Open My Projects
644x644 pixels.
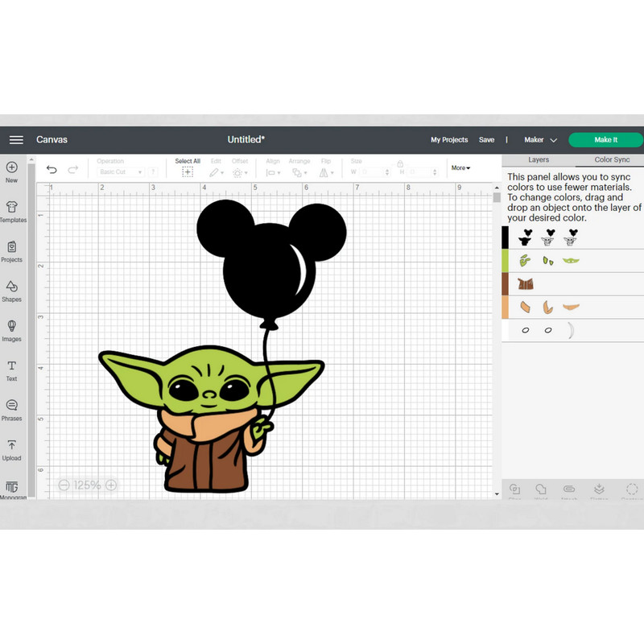[x=449, y=139]
